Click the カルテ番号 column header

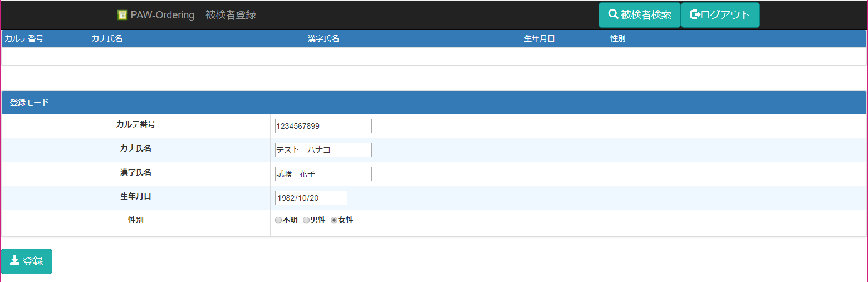tap(24, 39)
